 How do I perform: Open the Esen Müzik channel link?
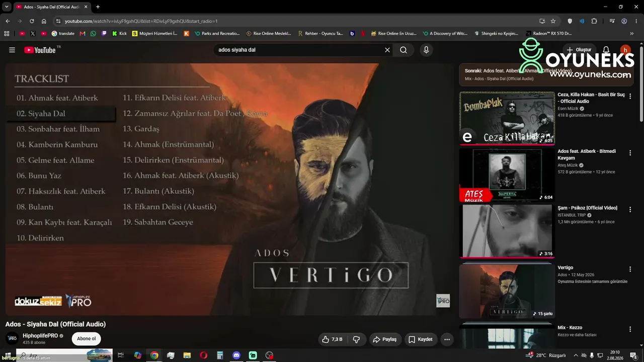click(568, 109)
